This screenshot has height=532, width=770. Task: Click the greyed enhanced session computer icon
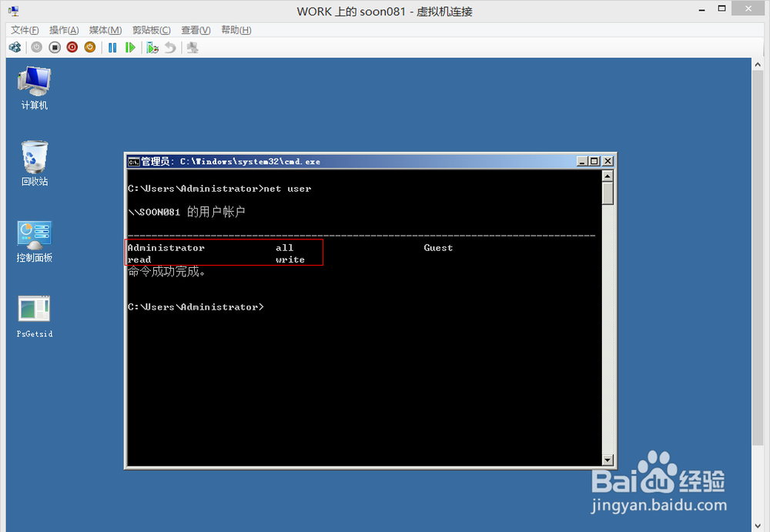click(192, 48)
